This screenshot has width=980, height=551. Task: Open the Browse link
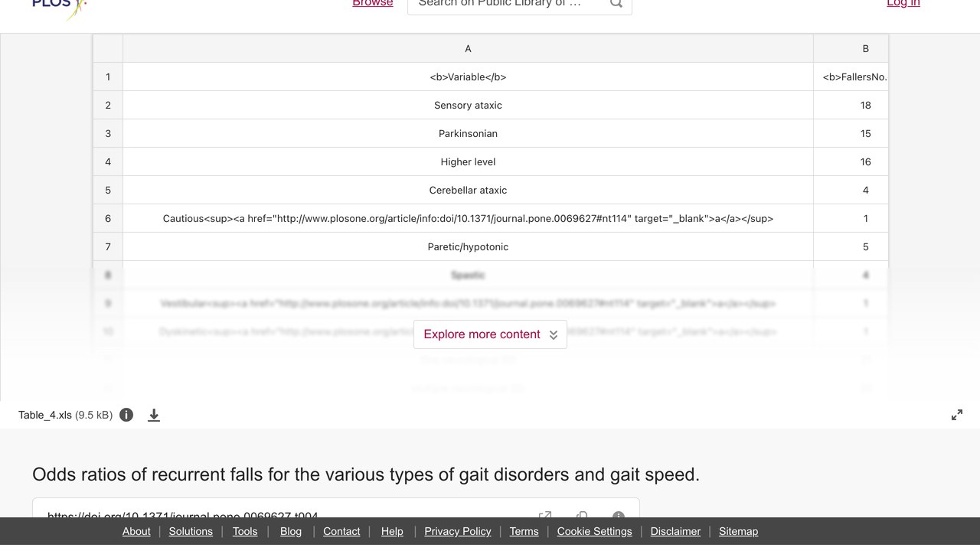click(x=373, y=4)
